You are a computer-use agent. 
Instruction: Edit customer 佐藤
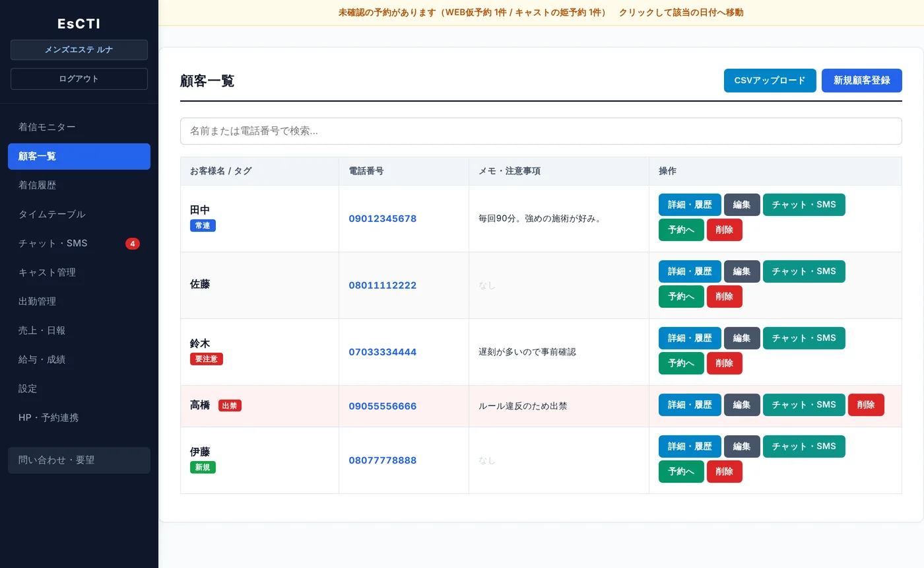pyautogui.click(x=742, y=271)
